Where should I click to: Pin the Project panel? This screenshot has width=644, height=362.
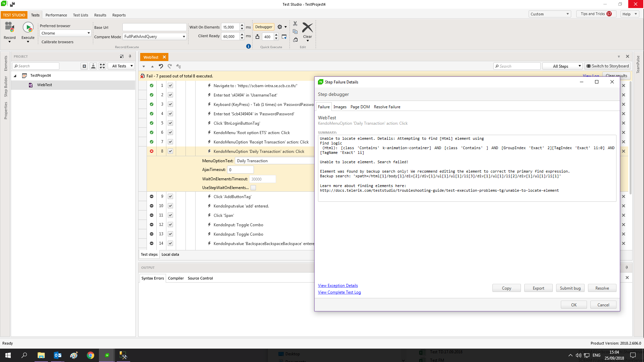(x=130, y=56)
